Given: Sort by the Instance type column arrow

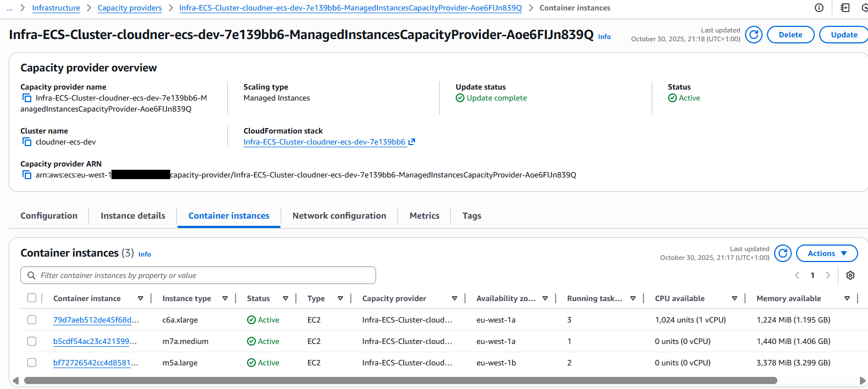Looking at the screenshot, I should [x=225, y=298].
